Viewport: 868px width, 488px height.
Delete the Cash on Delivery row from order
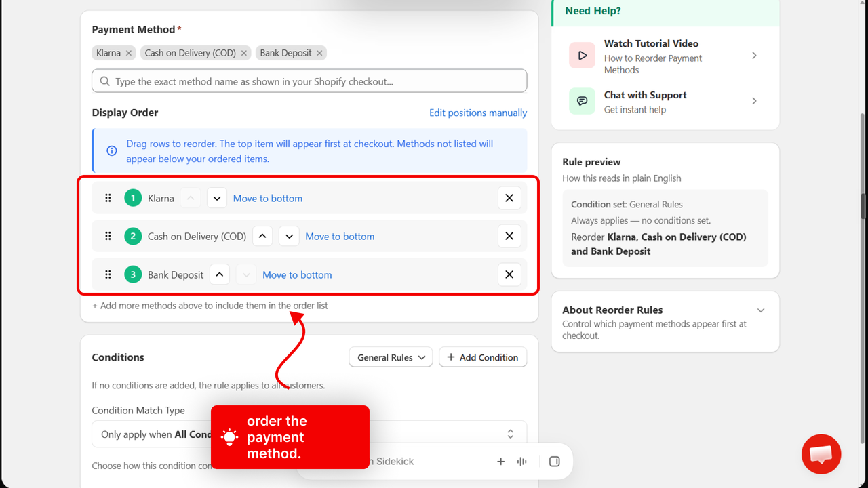[x=509, y=236]
